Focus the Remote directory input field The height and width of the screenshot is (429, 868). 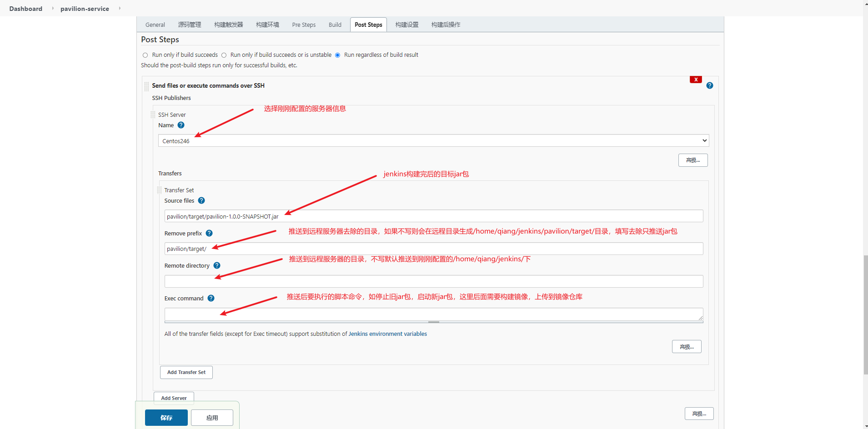tap(434, 281)
